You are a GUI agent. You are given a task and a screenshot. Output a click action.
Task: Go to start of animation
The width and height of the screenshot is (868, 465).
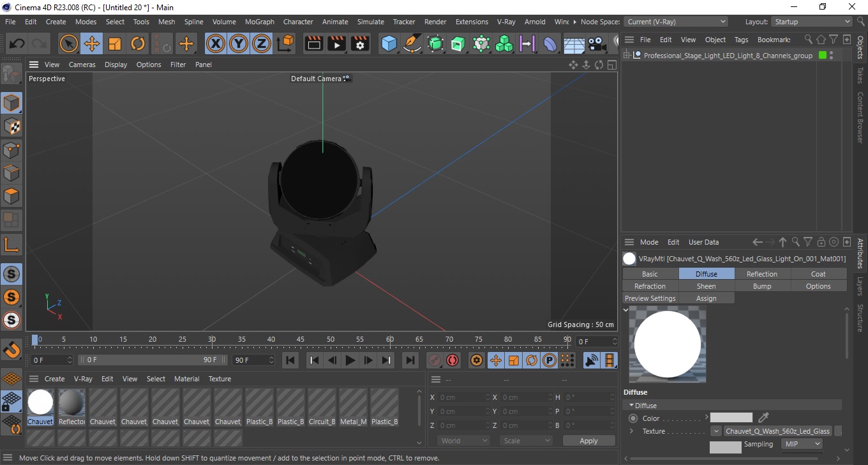(x=290, y=360)
